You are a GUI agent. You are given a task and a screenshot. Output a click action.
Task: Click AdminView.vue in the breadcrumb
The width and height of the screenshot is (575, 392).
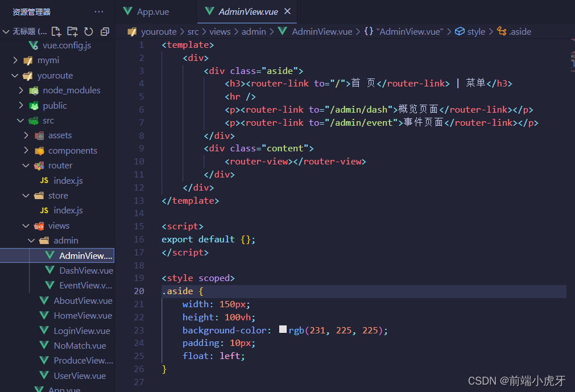pyautogui.click(x=322, y=32)
